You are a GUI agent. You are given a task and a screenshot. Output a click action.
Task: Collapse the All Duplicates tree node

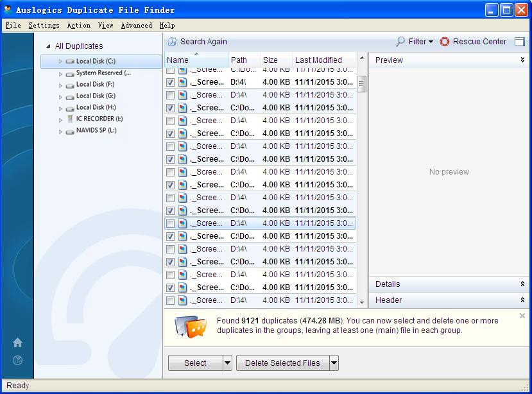point(49,46)
